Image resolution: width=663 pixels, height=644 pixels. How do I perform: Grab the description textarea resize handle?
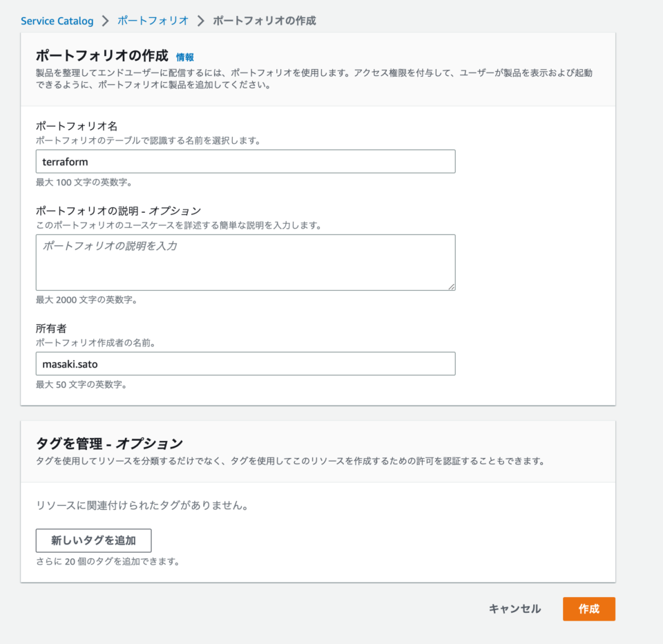click(451, 287)
